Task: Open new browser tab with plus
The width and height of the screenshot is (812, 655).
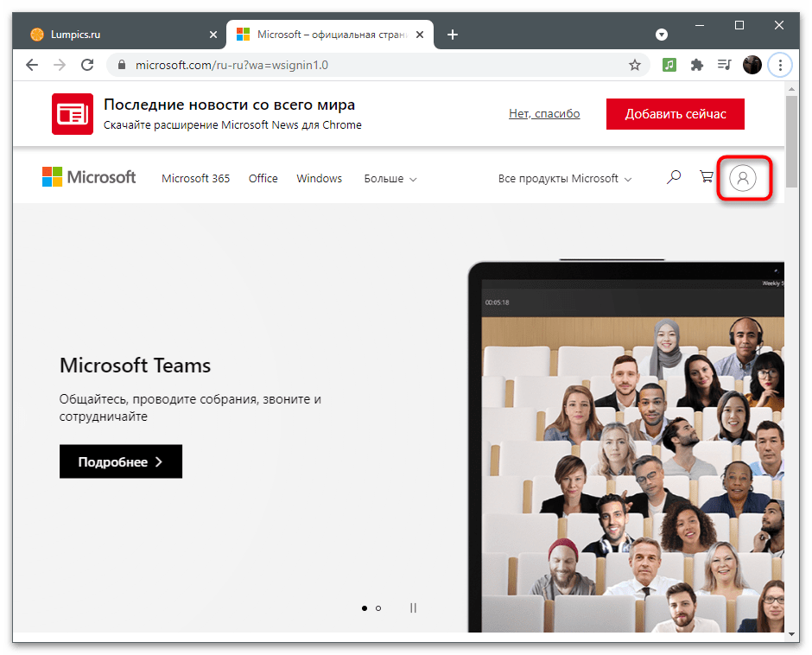Action: (453, 35)
